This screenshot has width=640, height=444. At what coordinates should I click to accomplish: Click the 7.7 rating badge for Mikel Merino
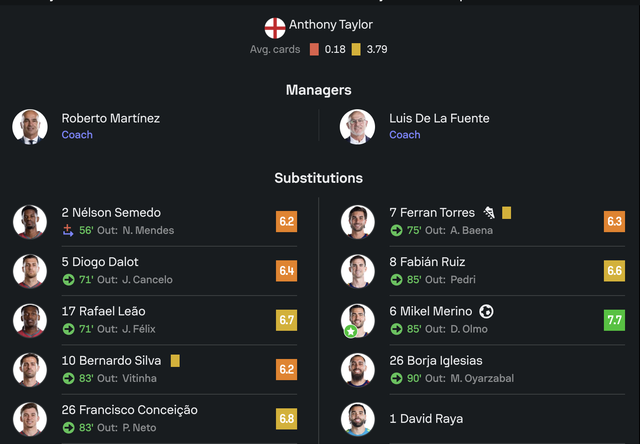point(614,320)
